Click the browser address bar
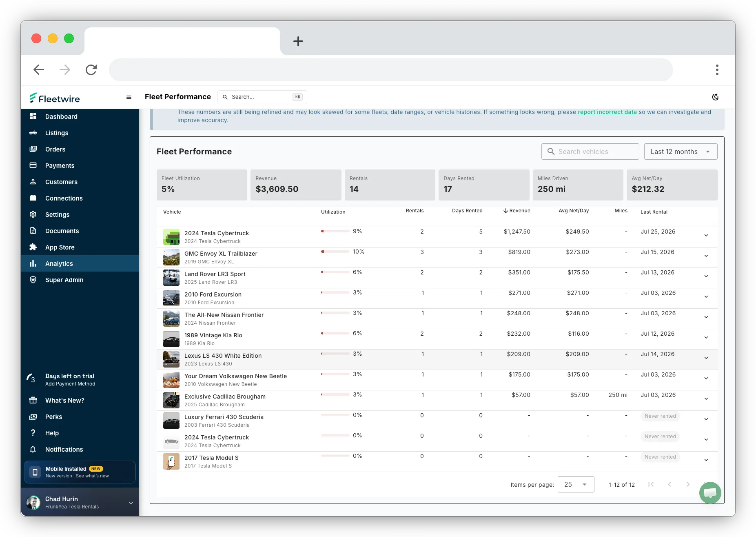 pos(391,70)
